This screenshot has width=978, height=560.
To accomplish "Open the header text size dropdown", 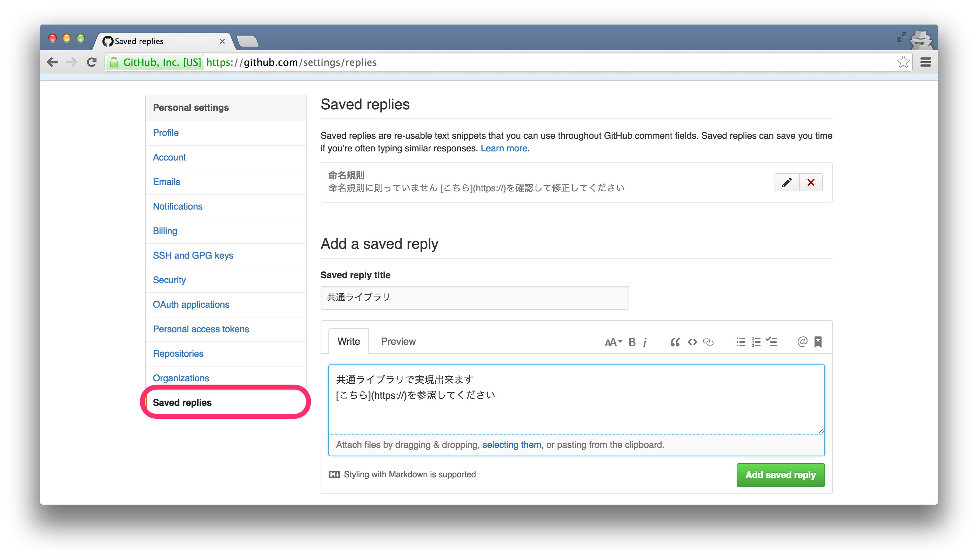I will 613,342.
